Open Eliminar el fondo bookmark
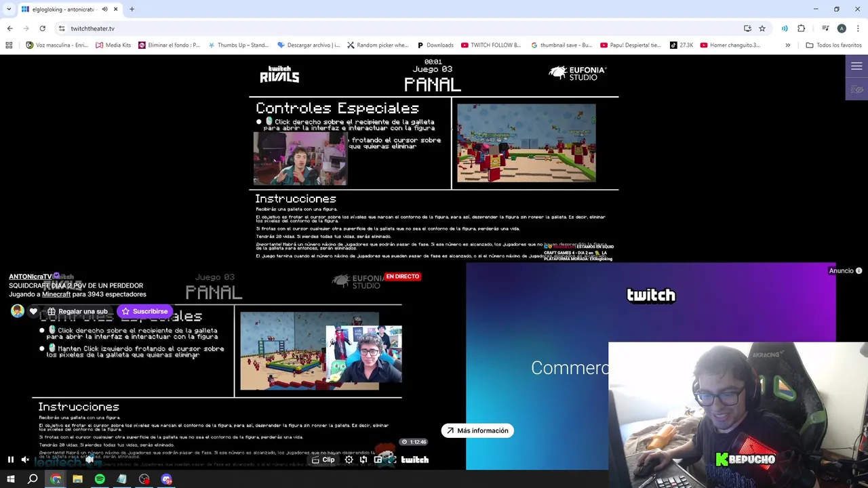This screenshot has width=868, height=488. coord(169,45)
